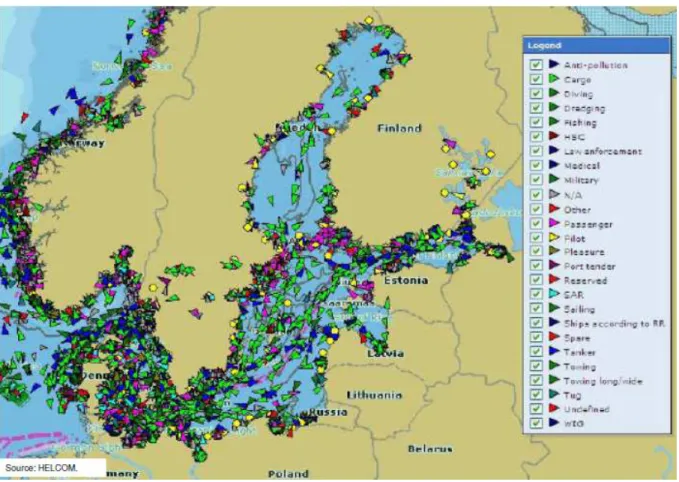Screen dimensions: 679x482
Task: Click the Military legend triangle icon
Action: [x=554, y=179]
